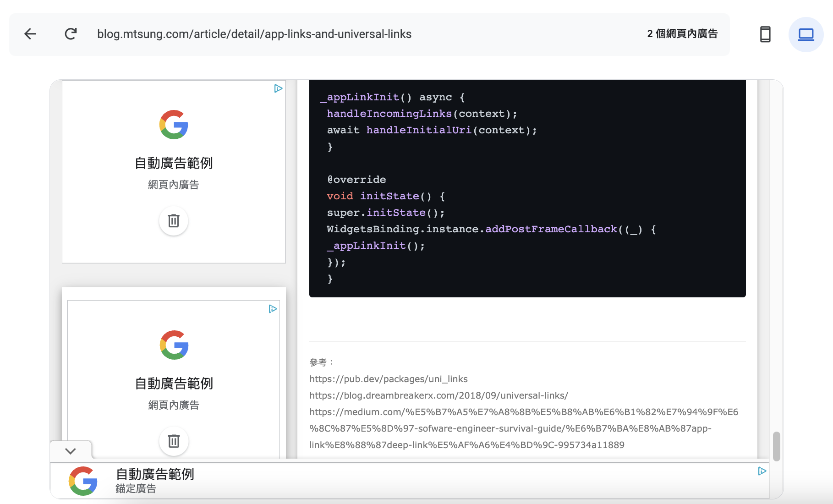Click the anchor ad banner title

point(155,474)
